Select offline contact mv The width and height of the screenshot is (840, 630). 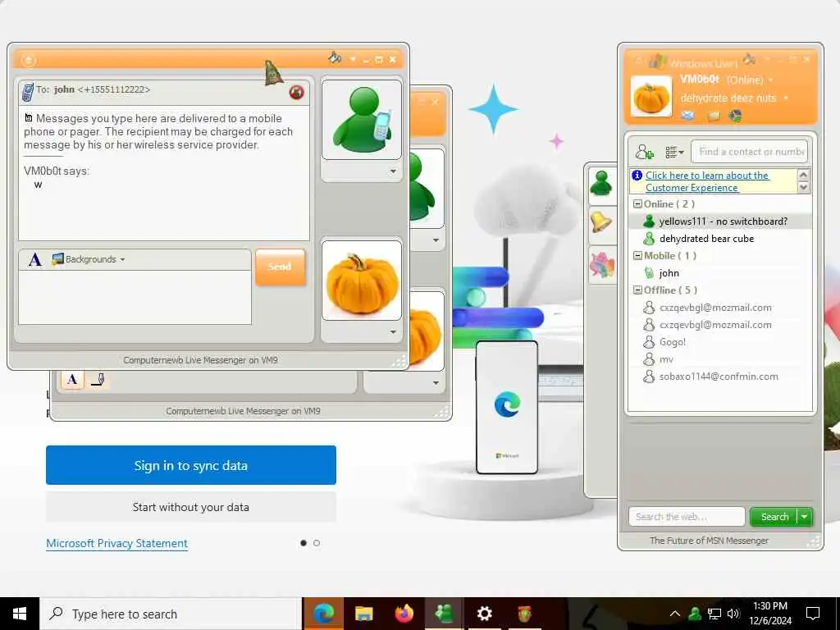tap(720, 359)
